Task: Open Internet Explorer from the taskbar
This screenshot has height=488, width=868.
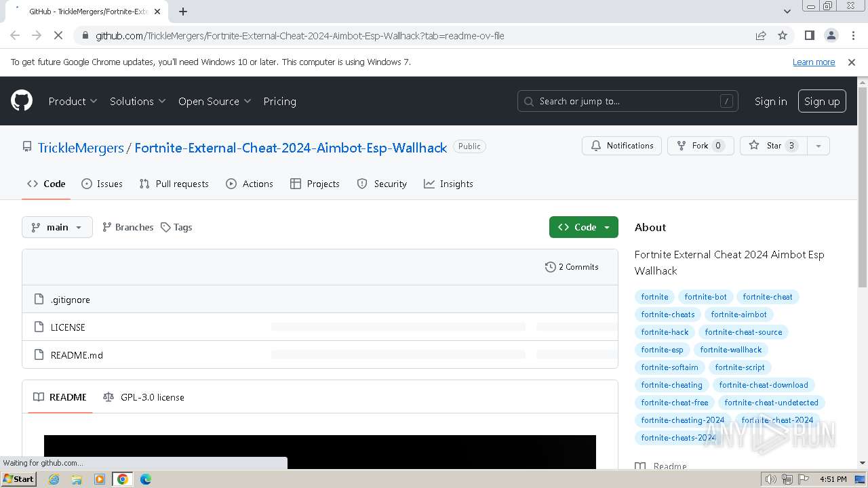Action: click(54, 479)
